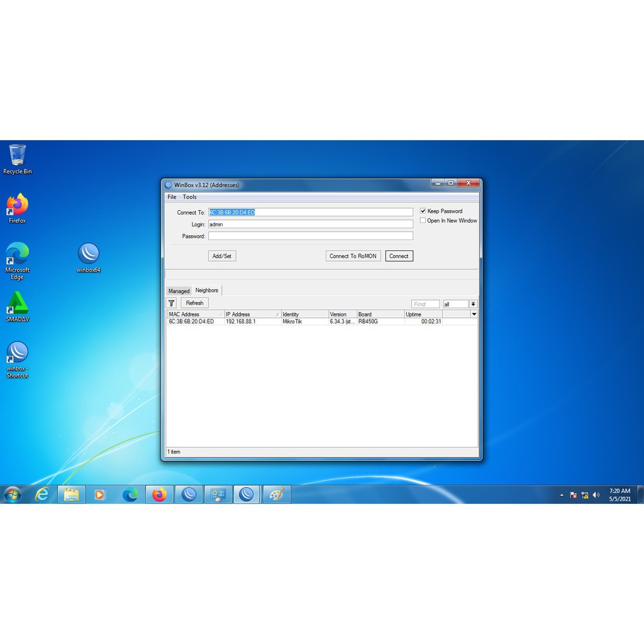The image size is (644, 644).
Task: Click the Password input field
Action: 311,236
